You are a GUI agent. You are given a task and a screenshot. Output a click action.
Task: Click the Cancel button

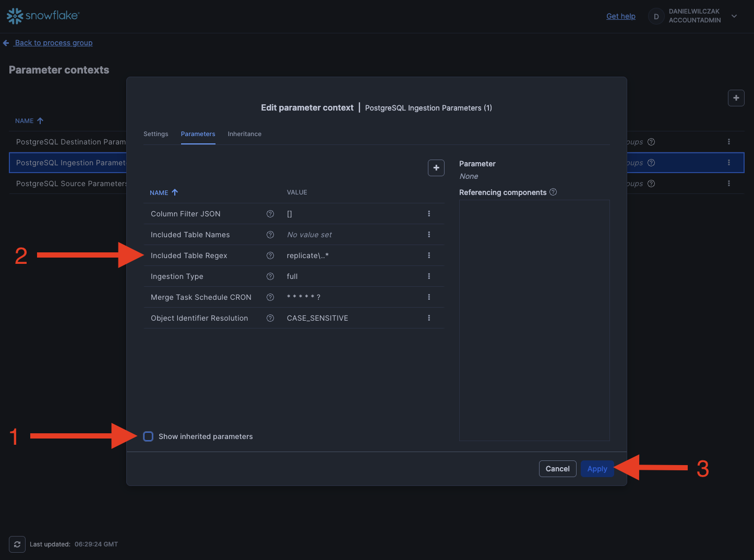tap(557, 469)
